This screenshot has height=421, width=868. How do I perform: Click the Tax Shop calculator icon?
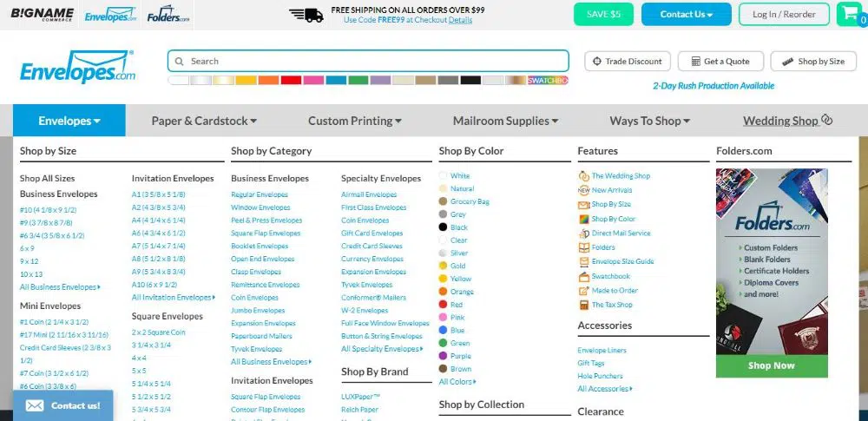pyautogui.click(x=584, y=305)
